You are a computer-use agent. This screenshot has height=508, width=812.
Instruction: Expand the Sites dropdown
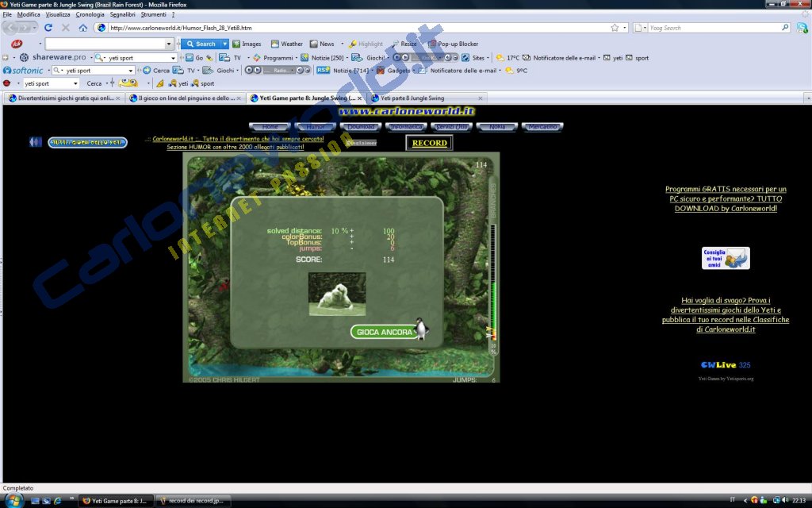point(488,58)
